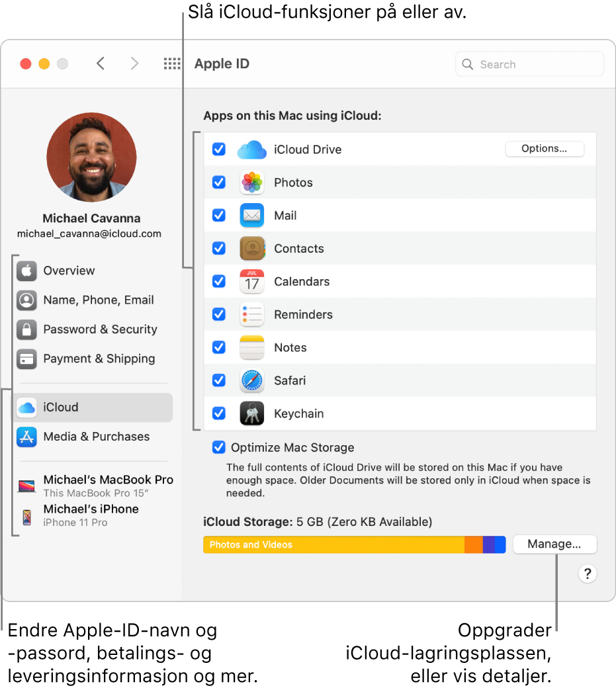
Task: Click the Safari compass icon
Action: coord(251,380)
